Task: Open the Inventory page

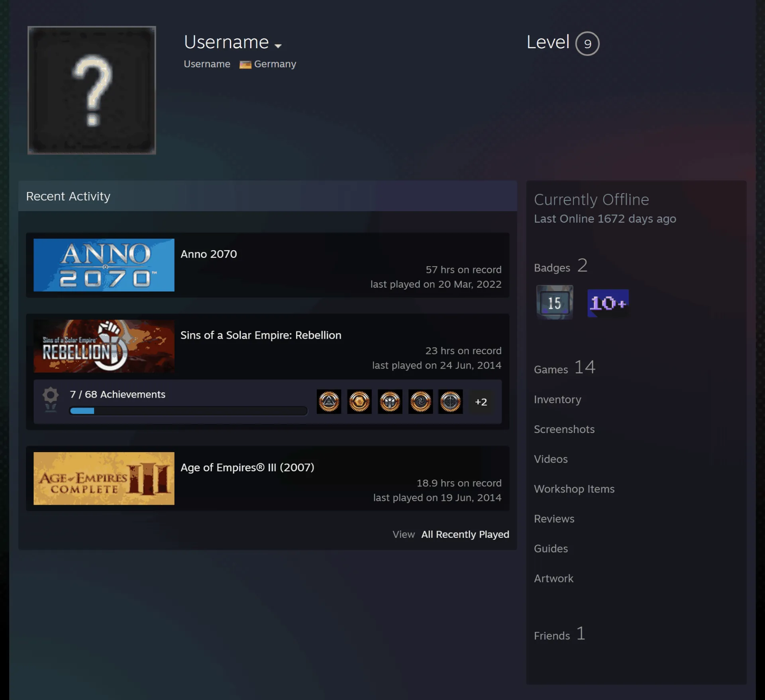Action: coord(557,399)
